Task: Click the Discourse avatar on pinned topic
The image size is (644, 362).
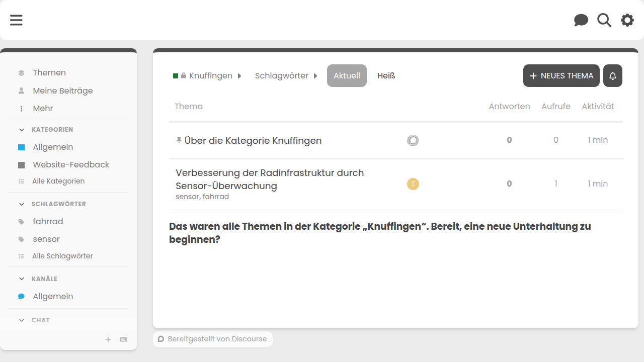Action: pos(413,140)
